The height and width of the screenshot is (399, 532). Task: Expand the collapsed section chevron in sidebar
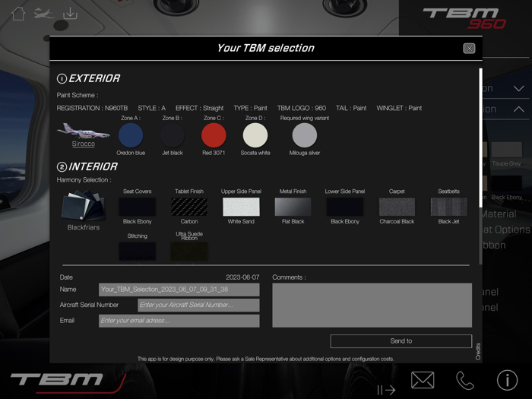click(519, 89)
